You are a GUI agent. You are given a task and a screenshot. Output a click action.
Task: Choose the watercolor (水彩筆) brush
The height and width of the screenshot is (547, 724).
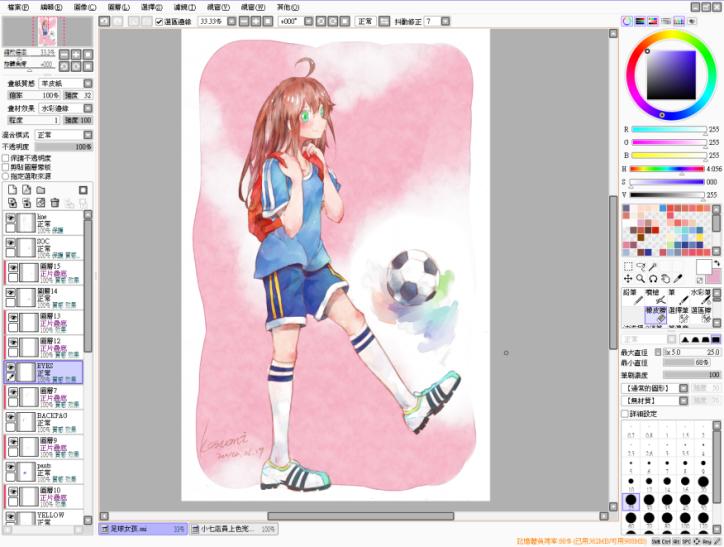pos(700,297)
